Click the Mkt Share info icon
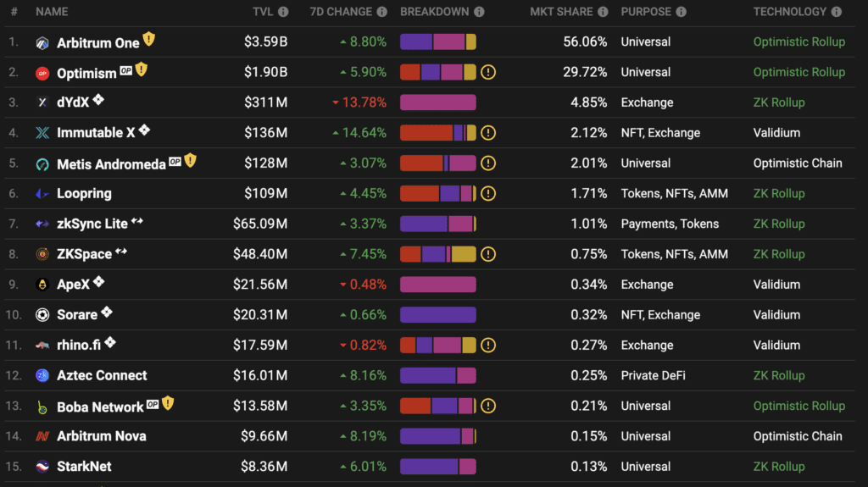Viewport: 868px width, 487px height. 603,12
